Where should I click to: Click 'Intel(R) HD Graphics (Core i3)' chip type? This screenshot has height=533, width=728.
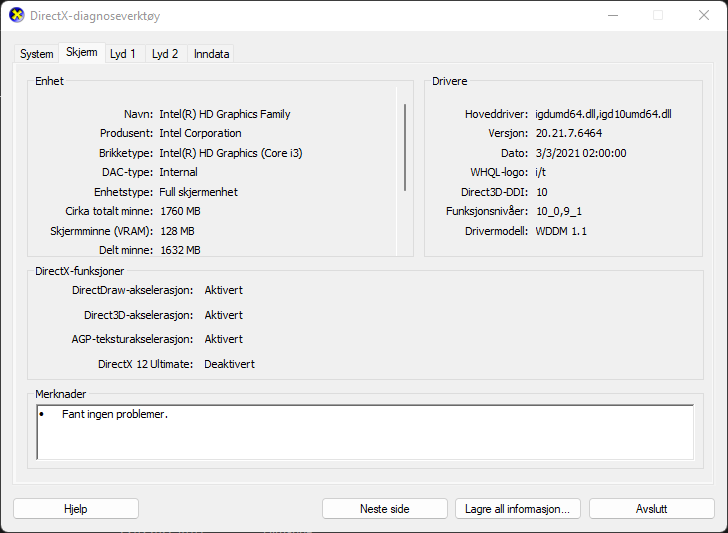(x=231, y=153)
